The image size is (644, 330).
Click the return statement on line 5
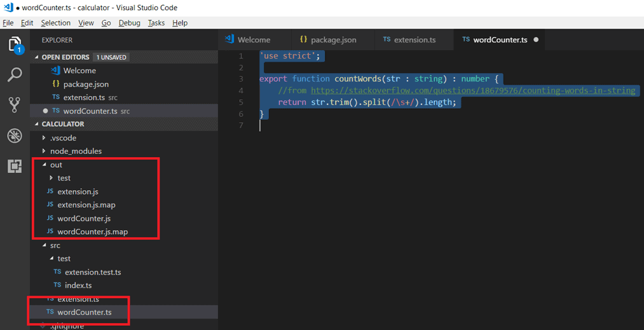(x=367, y=102)
